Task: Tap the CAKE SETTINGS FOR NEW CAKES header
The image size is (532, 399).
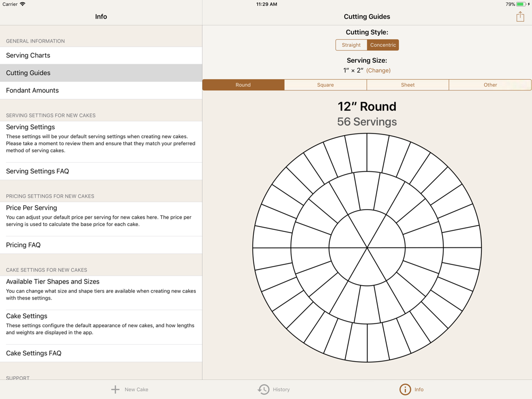Action: (x=46, y=270)
